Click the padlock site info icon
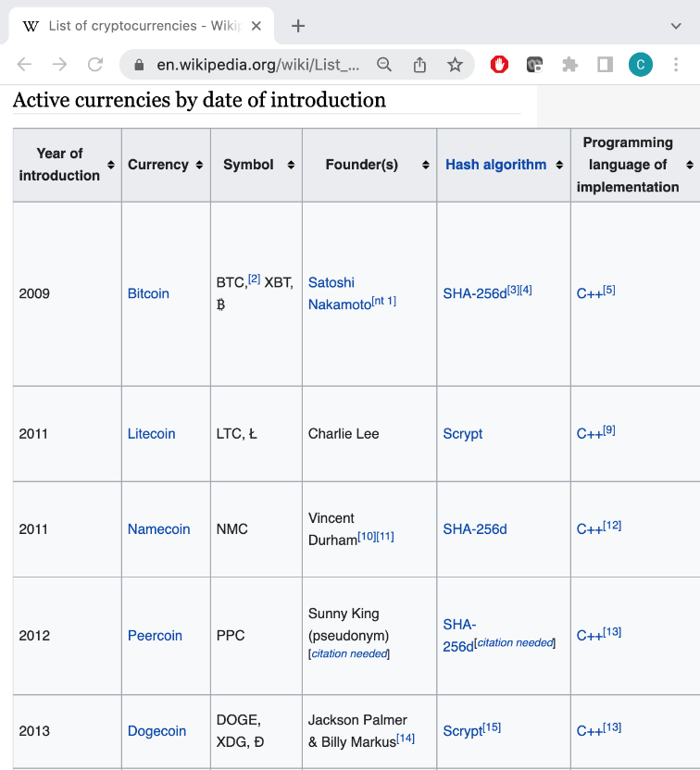 click(139, 65)
